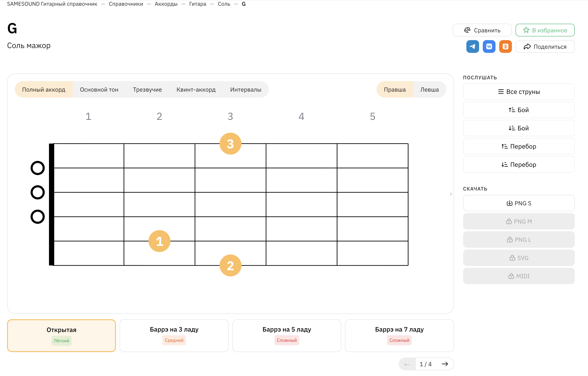The width and height of the screenshot is (588, 376).
Task: Share via the Odnoklassniki icon
Action: 505,46
